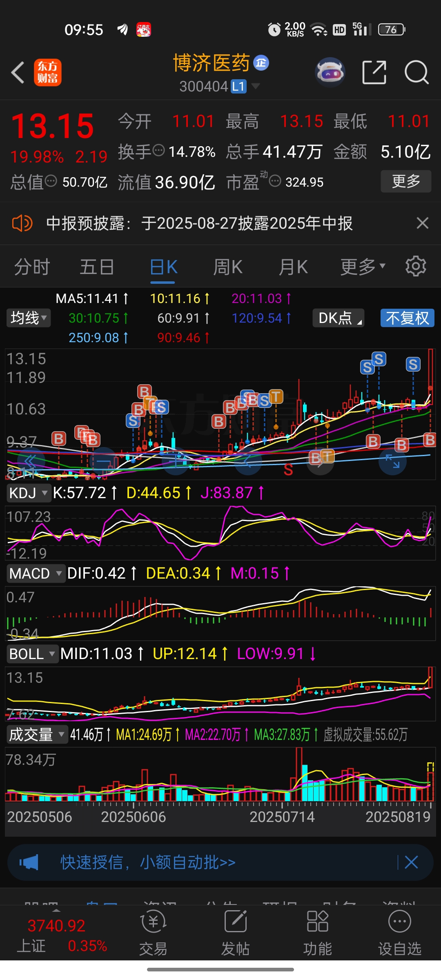The image size is (441, 980).
Task: Change the KDJ indicator dropdown
Action: click(28, 493)
